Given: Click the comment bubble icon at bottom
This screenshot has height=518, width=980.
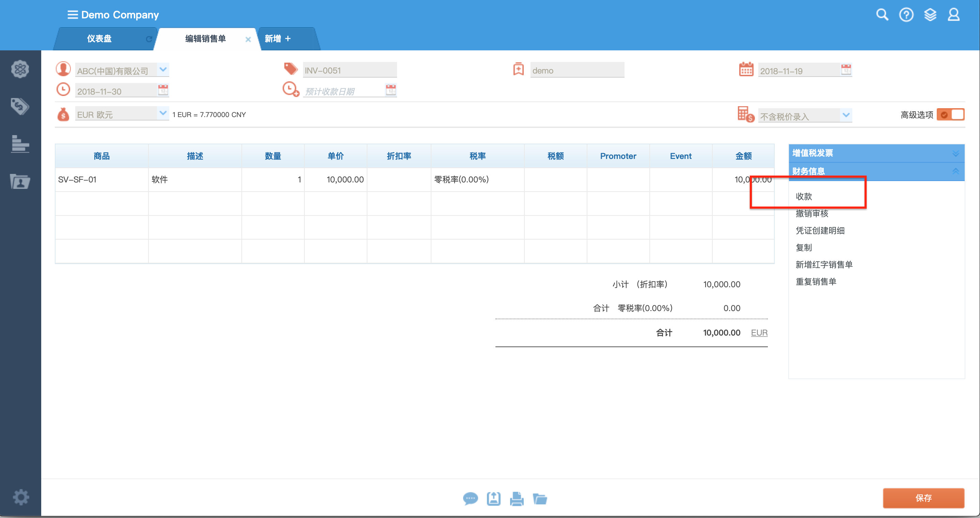Looking at the screenshot, I should 470,498.
